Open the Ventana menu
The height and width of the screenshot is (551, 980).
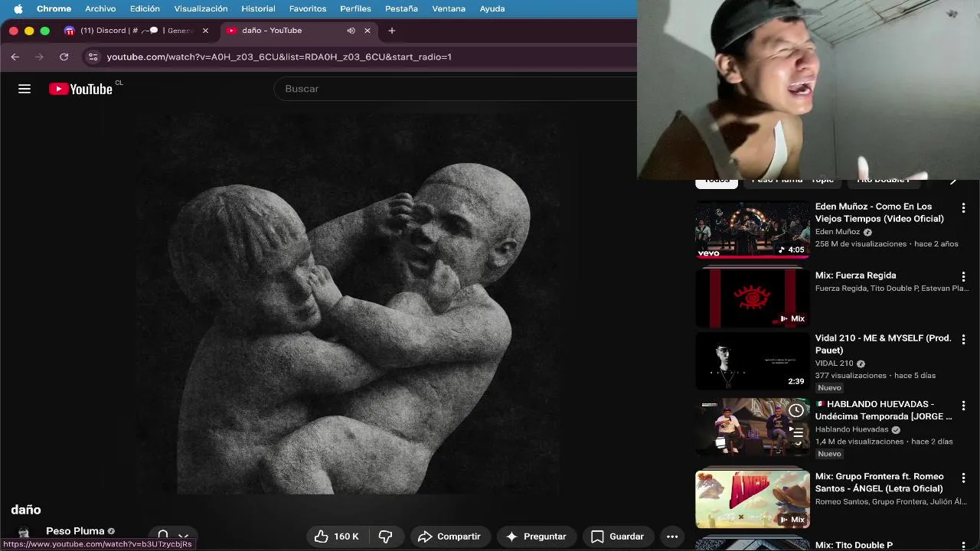pos(449,8)
